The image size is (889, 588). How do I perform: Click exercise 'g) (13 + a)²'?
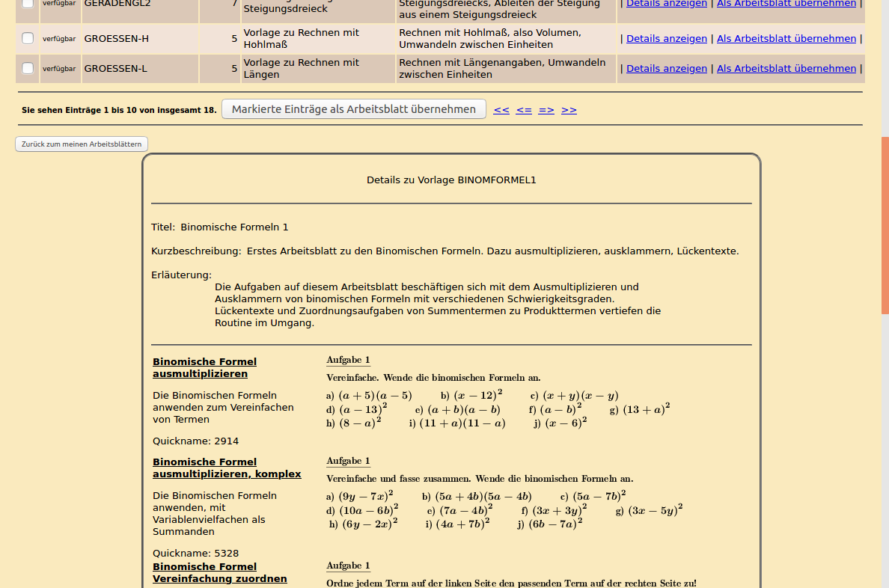[640, 408]
